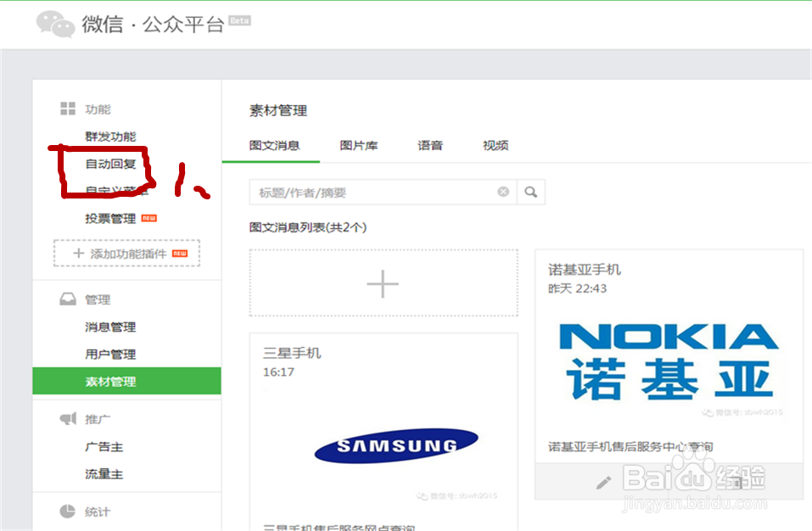The image size is (812, 531).
Task: Click the 统计 pie chart icon
Action: tap(67, 511)
